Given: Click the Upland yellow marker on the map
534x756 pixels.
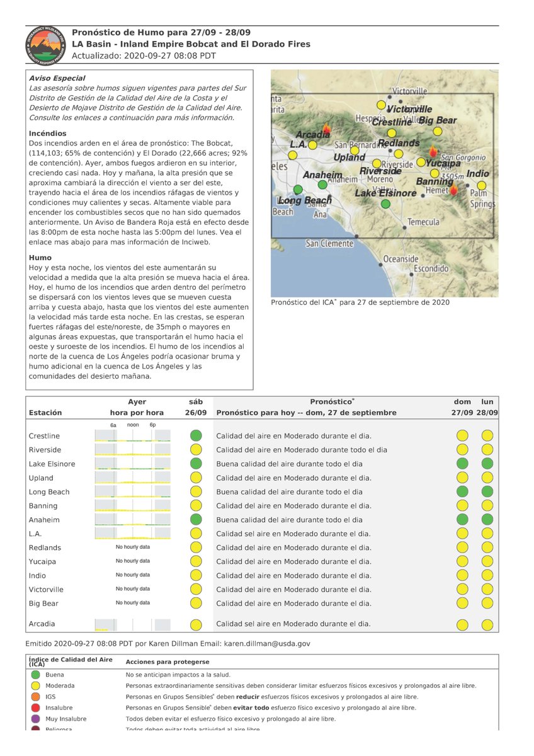Looking at the screenshot, I should 354,151.
